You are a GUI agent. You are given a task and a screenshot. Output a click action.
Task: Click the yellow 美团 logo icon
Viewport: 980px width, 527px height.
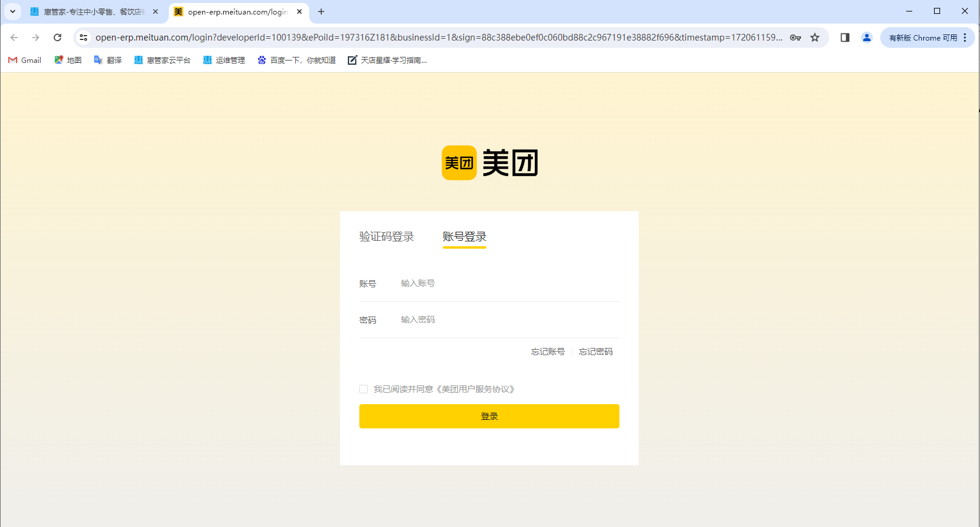tap(459, 163)
